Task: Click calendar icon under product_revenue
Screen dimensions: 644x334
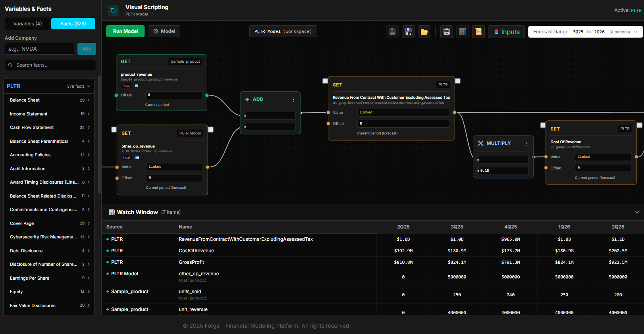Action: pyautogui.click(x=137, y=86)
